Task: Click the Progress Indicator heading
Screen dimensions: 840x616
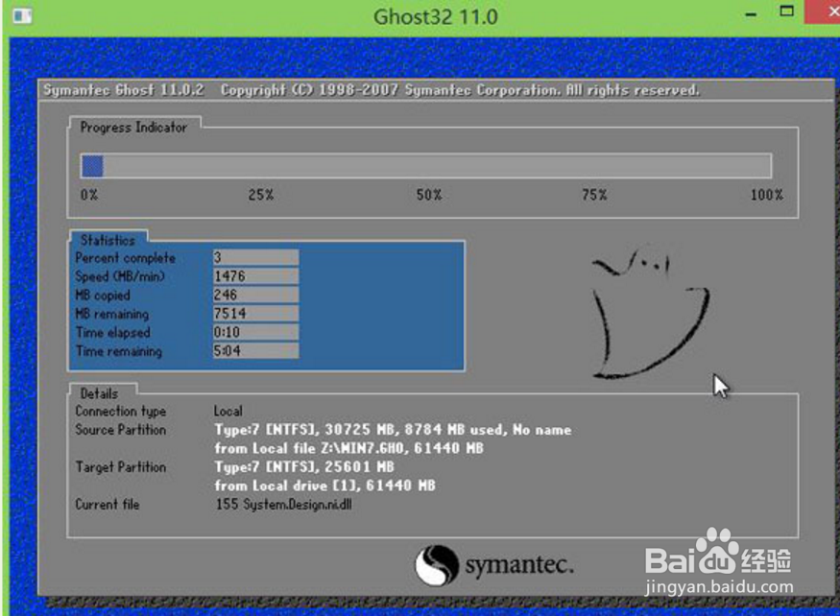Action: 134,127
